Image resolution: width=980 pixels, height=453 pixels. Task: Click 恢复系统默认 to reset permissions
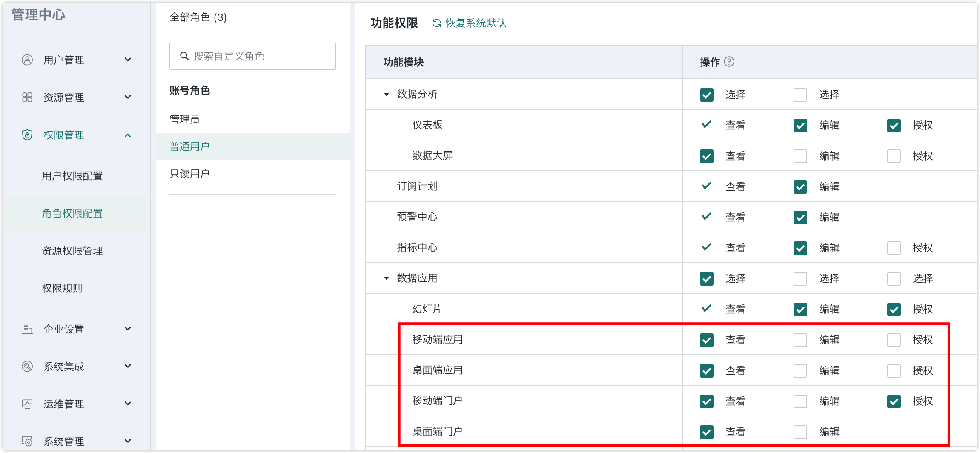coord(470,23)
